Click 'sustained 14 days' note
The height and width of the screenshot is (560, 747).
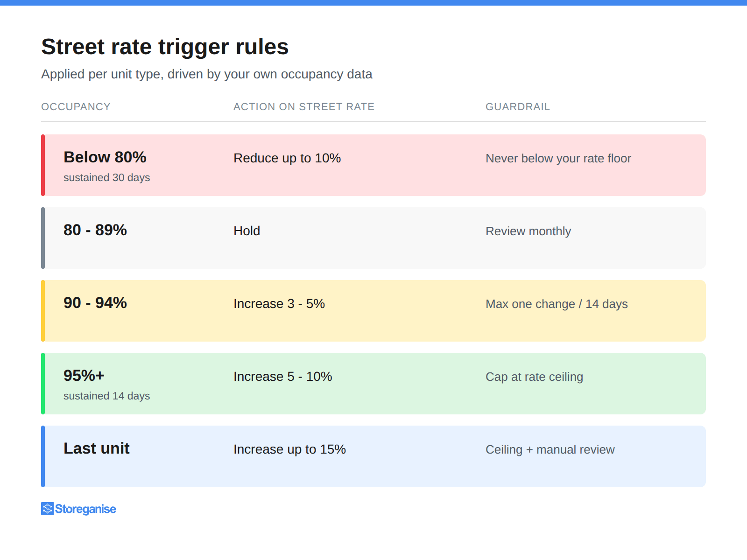(106, 396)
